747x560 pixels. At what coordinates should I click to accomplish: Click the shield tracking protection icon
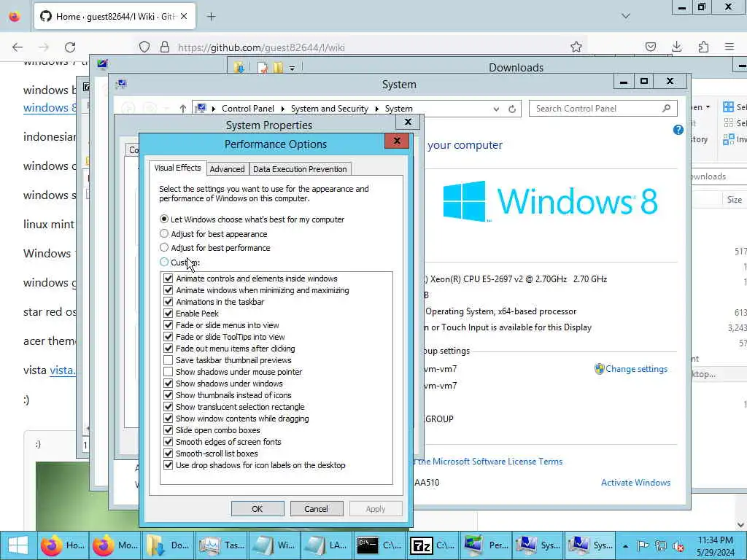click(144, 47)
